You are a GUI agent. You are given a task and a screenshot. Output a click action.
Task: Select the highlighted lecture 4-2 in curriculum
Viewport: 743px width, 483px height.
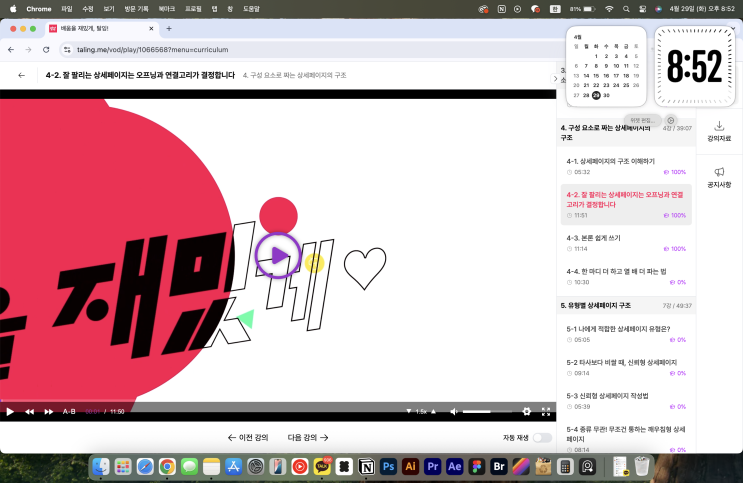point(626,204)
